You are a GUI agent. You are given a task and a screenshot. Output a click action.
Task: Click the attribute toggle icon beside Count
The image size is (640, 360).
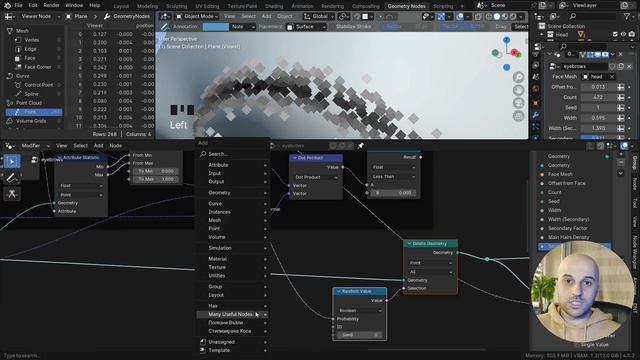point(620,97)
